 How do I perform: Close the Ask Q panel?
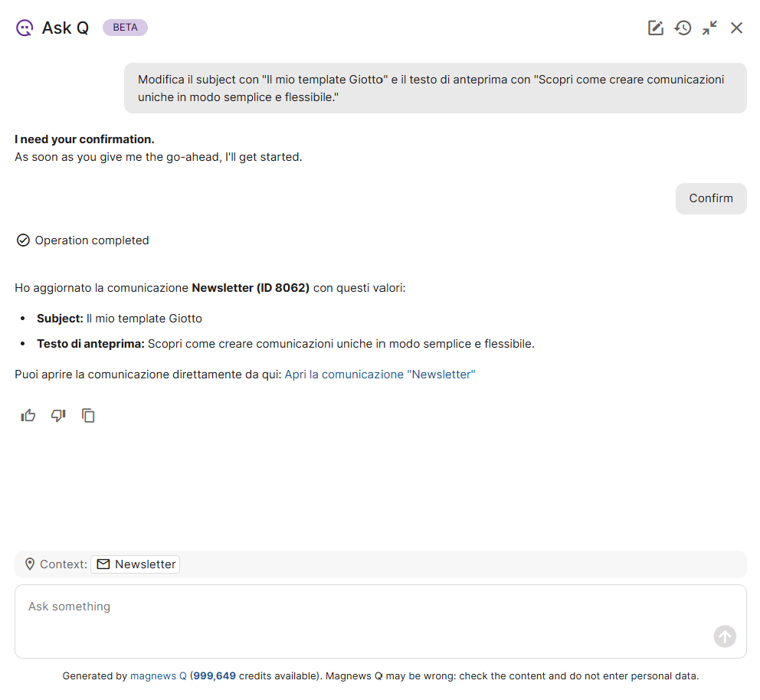(x=736, y=28)
